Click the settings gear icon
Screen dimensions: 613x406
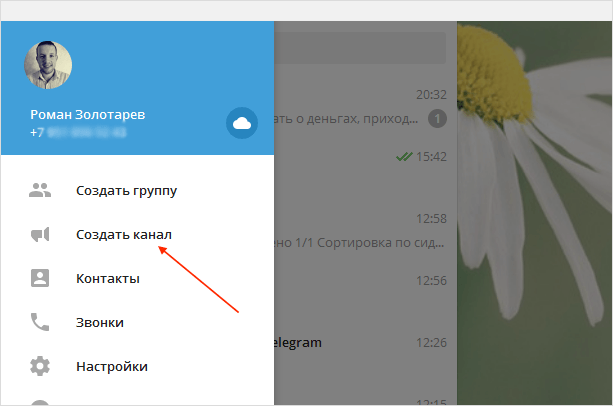[40, 366]
